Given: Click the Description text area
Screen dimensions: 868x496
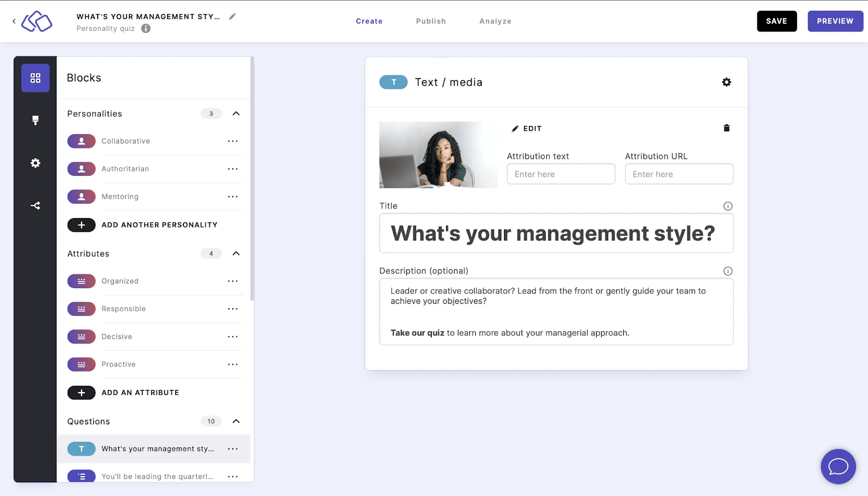Looking at the screenshot, I should pos(556,311).
